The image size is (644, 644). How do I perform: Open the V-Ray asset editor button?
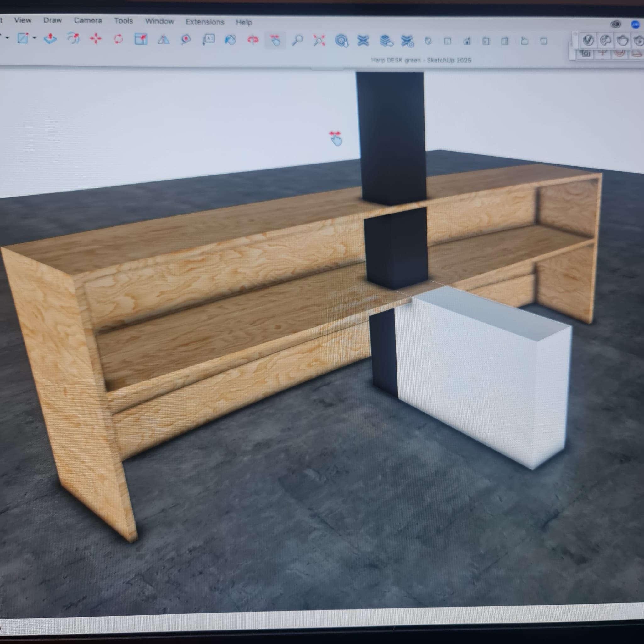click(x=588, y=40)
